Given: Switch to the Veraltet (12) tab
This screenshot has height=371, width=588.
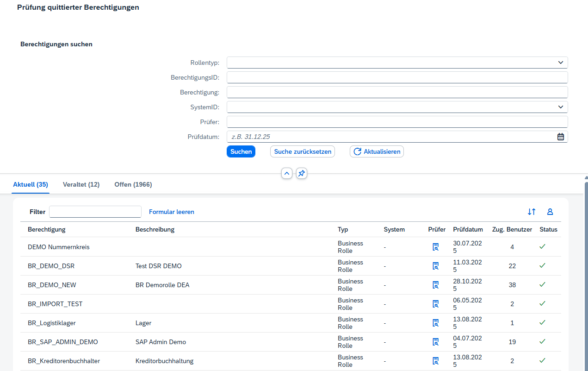Looking at the screenshot, I should 81,184.
